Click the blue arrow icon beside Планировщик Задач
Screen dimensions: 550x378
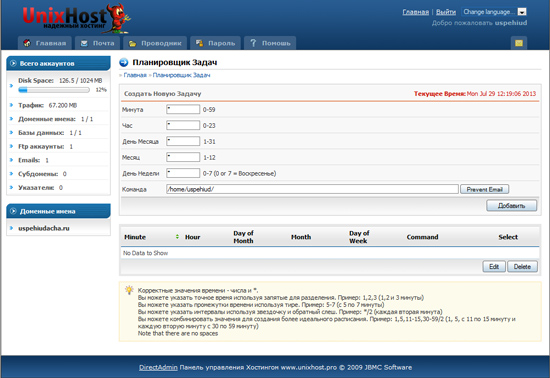coord(124,62)
